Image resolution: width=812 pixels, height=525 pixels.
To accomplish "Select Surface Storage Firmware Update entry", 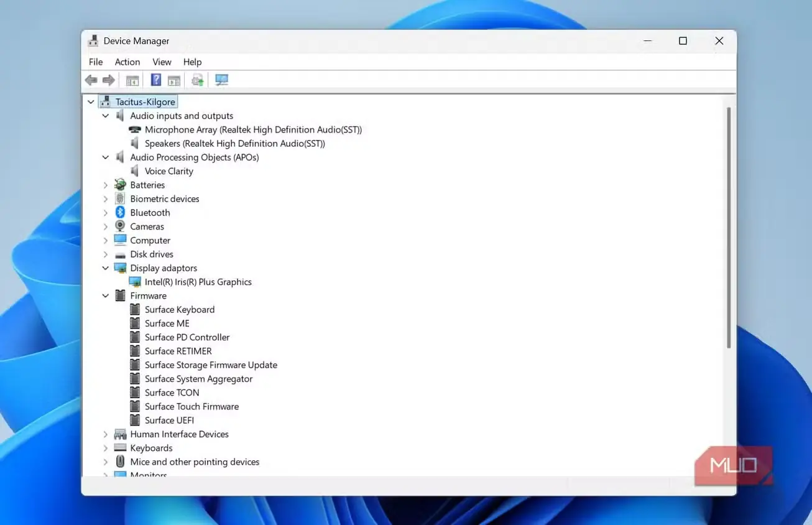I will pos(211,365).
